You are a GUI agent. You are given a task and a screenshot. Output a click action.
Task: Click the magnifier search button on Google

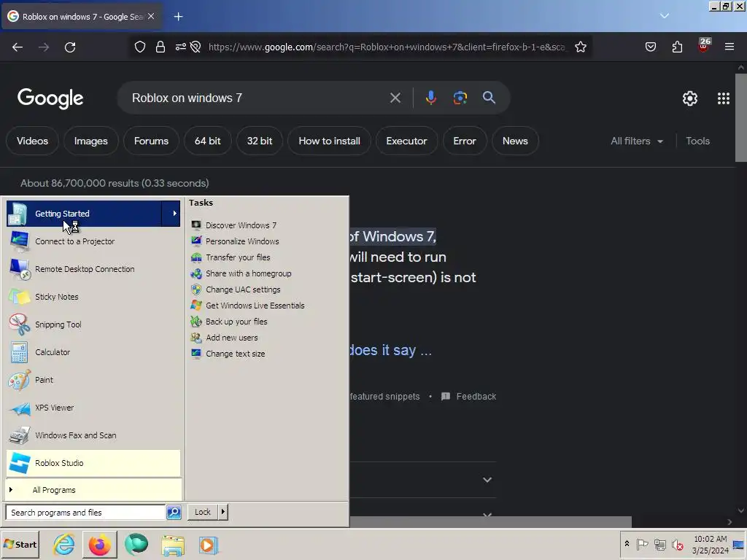click(x=489, y=98)
